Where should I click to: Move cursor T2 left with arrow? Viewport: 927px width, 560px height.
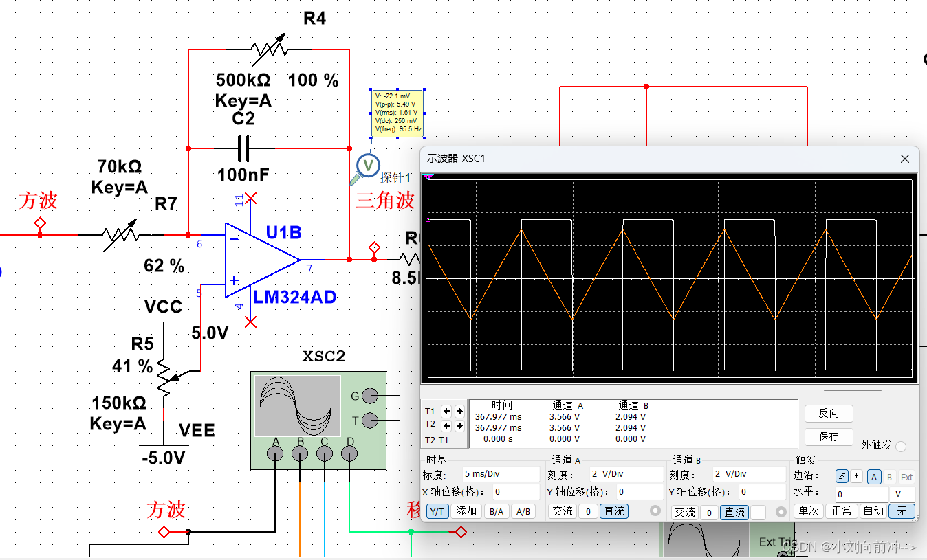point(447,425)
